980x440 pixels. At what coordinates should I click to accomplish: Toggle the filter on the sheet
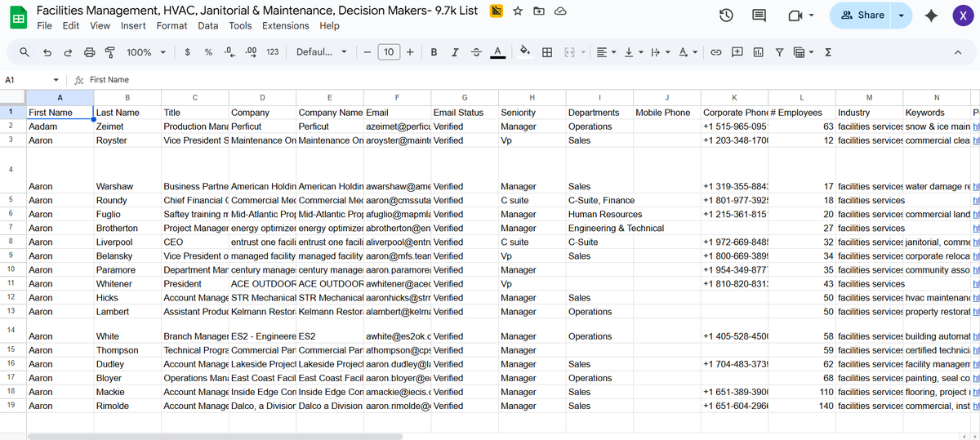[x=779, y=52]
